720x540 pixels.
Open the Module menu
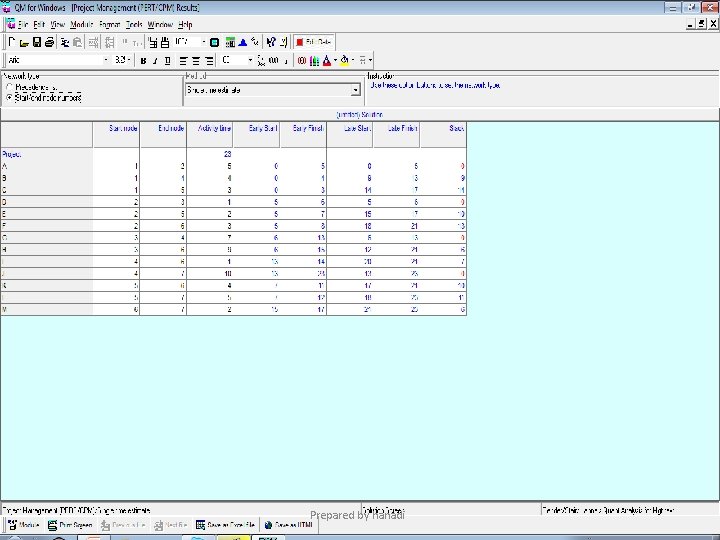coord(82,24)
